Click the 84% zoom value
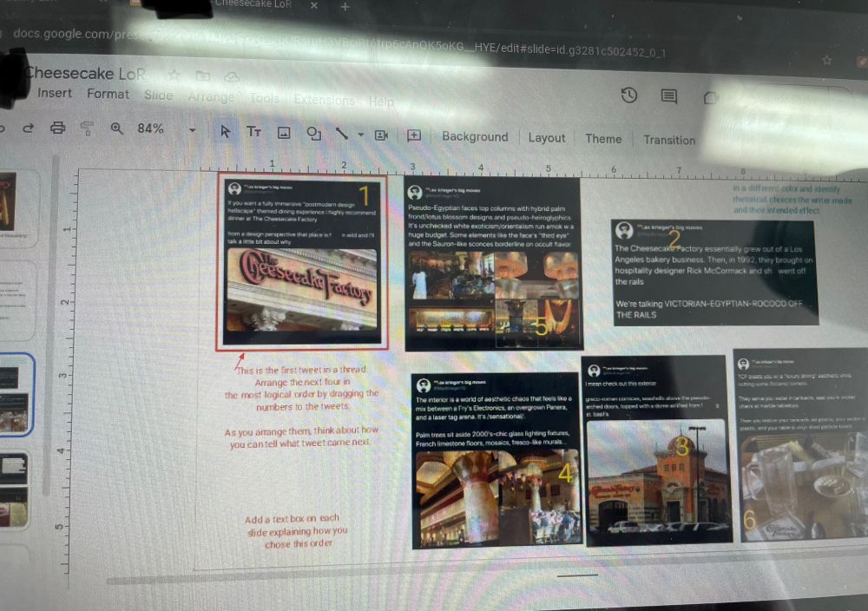 coord(150,129)
